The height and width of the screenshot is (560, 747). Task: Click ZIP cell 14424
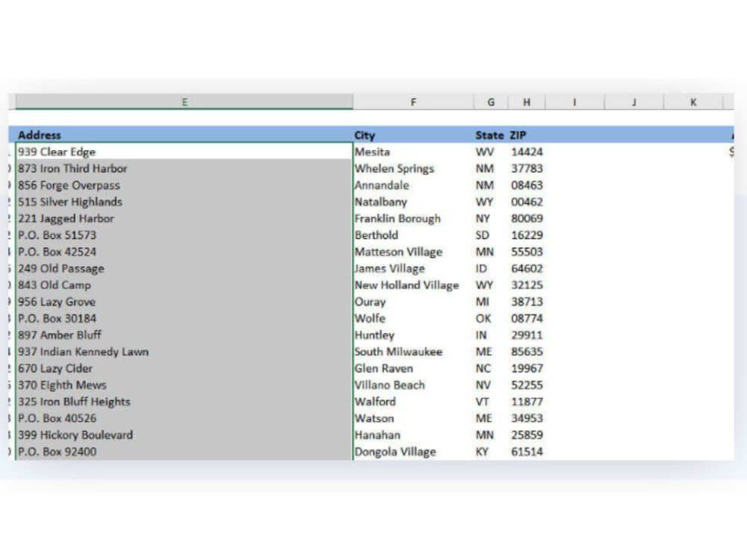pyautogui.click(x=527, y=152)
